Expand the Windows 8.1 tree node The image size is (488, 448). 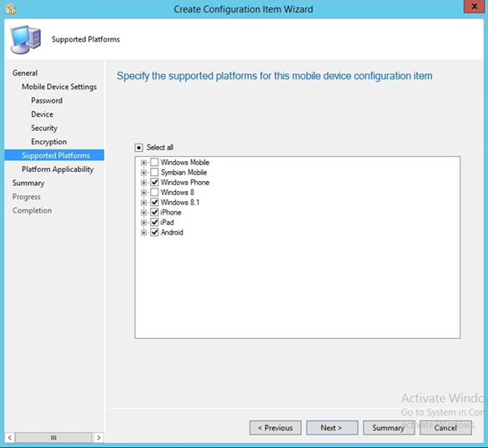click(x=143, y=203)
